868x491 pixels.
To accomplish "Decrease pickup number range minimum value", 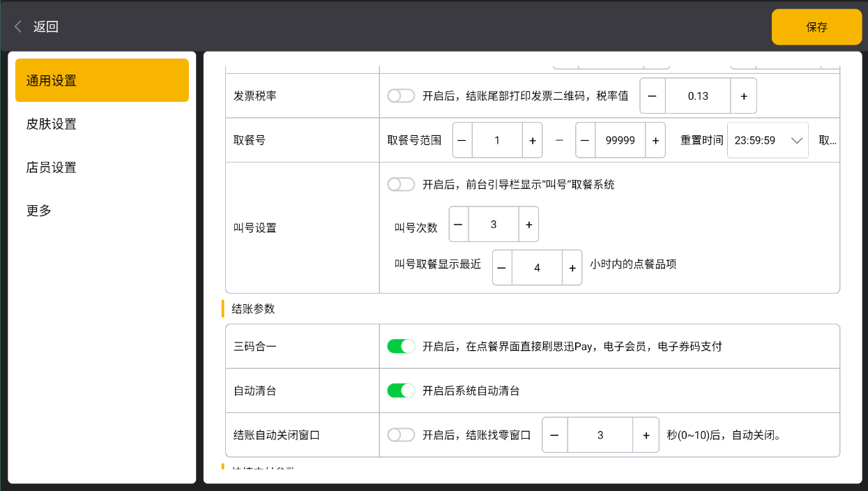I will pos(463,140).
